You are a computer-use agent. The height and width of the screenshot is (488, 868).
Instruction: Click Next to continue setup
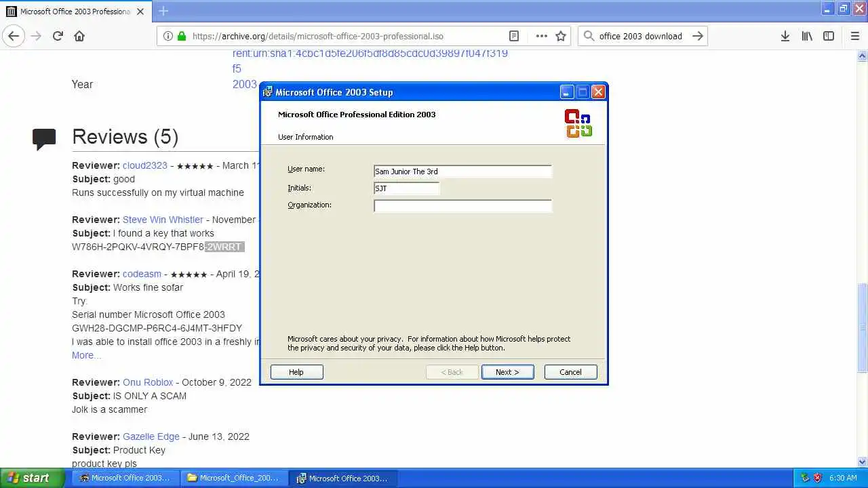[507, 372]
